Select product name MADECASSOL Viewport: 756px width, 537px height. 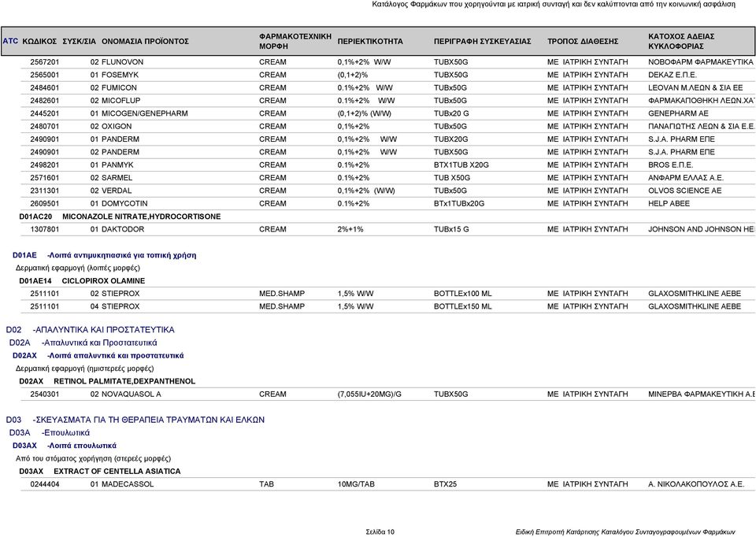click(x=128, y=484)
